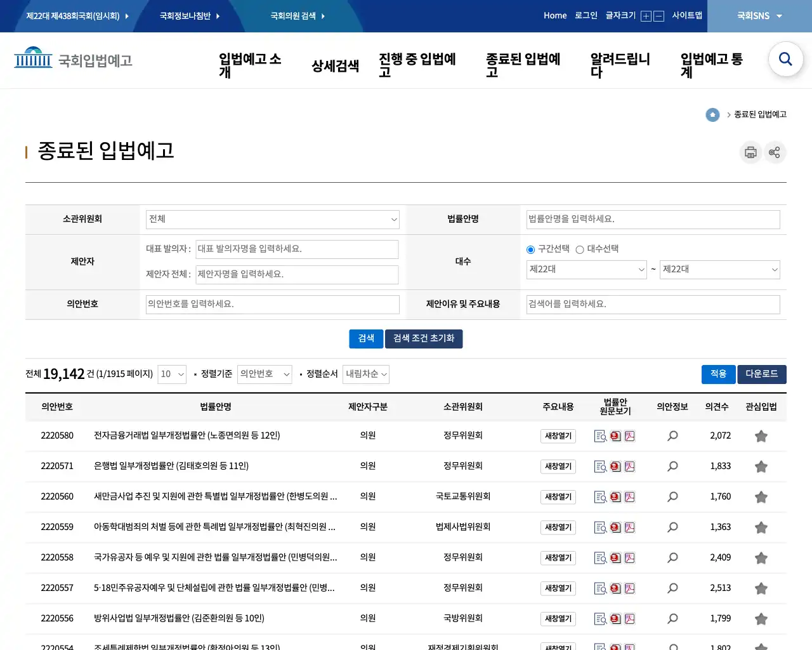The height and width of the screenshot is (650, 812).
Task: Click the 의안번호 input field
Action: point(273,304)
